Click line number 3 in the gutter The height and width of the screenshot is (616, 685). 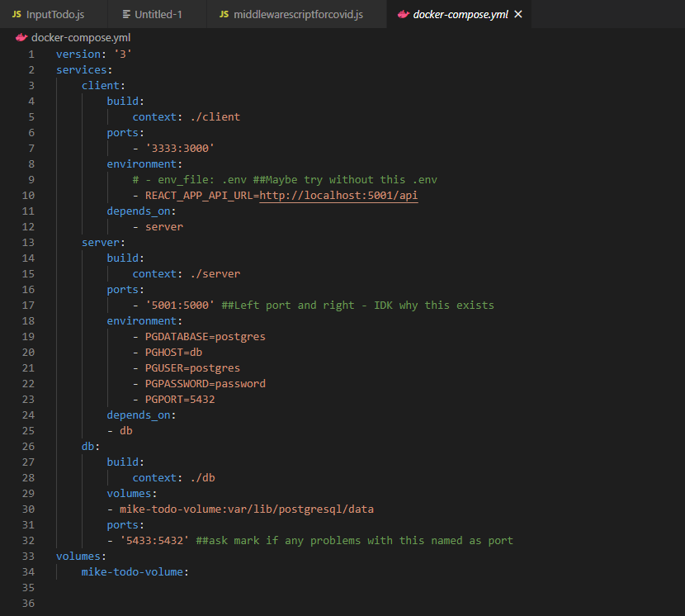tap(31, 86)
